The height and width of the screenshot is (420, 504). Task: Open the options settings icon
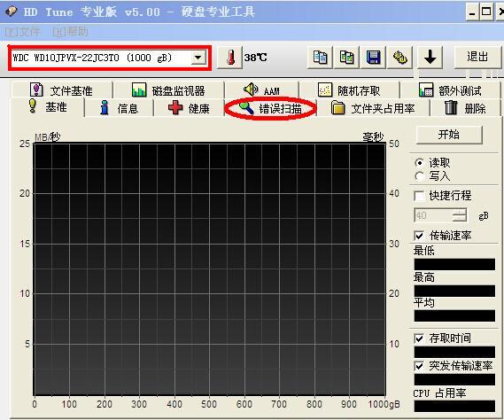pyautogui.click(x=399, y=58)
